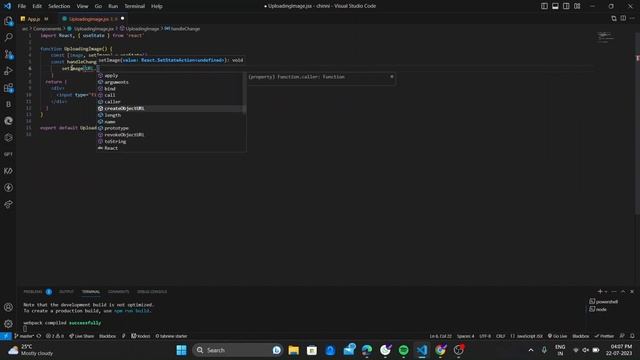Click the remote window indicator in the status bar
640x360 pixels.
click(6, 336)
